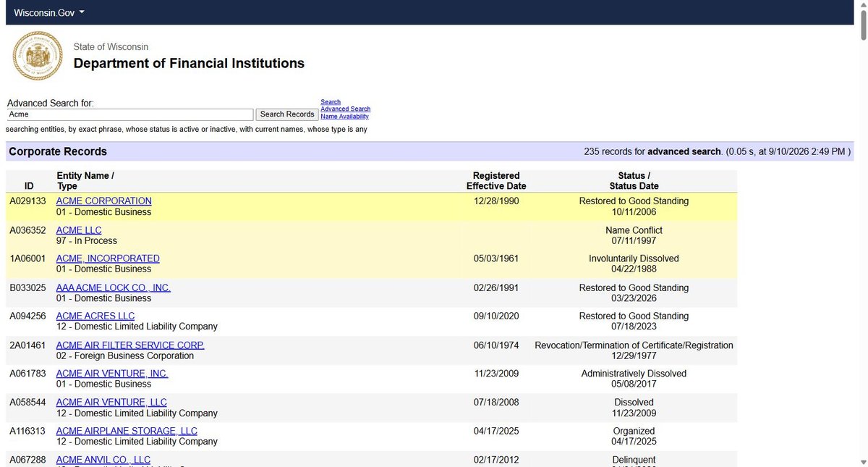Click the 02 - Foreign Business Corporation type text
The image size is (868, 467).
(x=125, y=356)
